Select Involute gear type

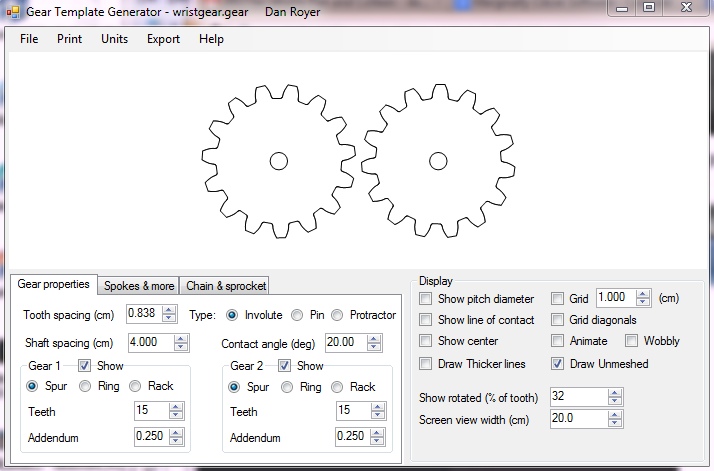point(232,315)
